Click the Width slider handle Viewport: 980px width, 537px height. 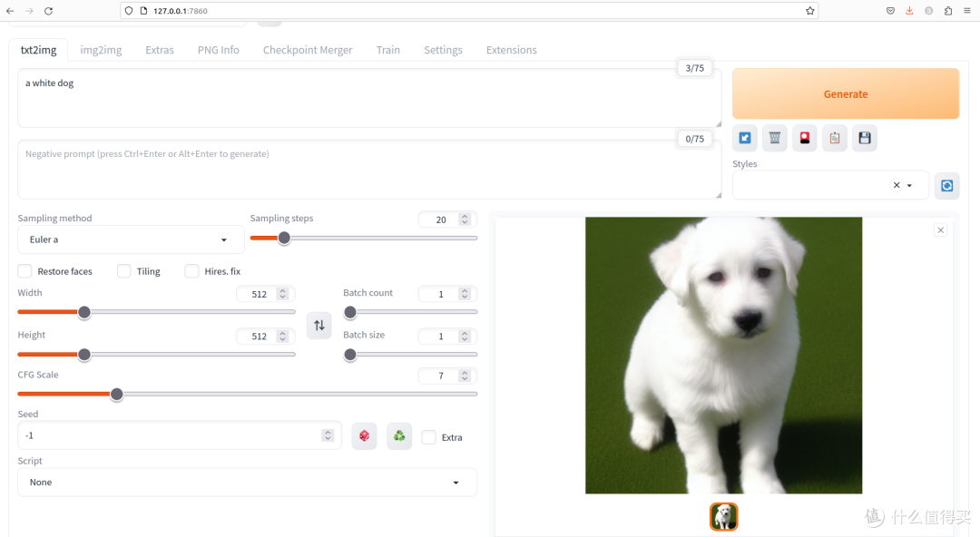point(83,312)
